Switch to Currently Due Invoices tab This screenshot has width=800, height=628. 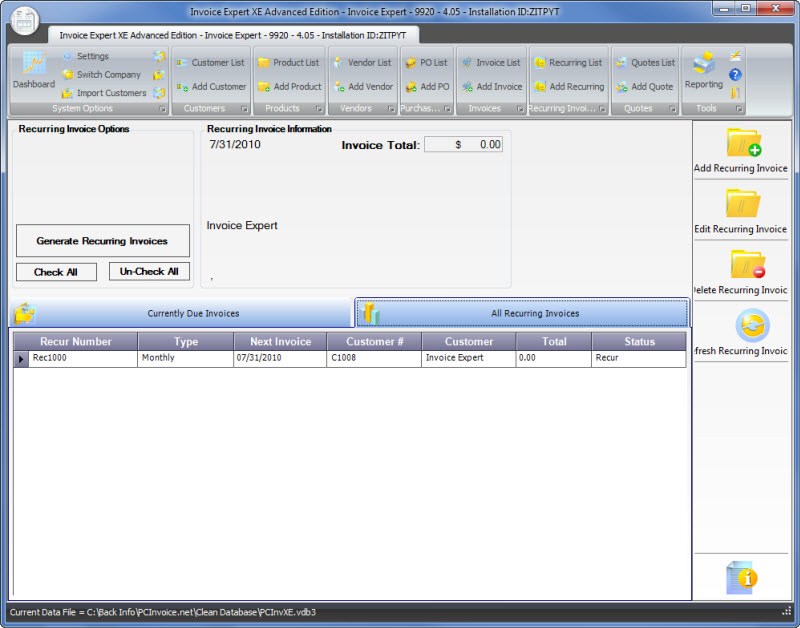(181, 313)
